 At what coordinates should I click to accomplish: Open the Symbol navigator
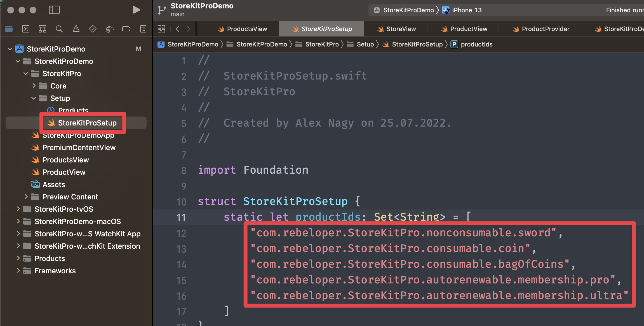click(x=43, y=29)
